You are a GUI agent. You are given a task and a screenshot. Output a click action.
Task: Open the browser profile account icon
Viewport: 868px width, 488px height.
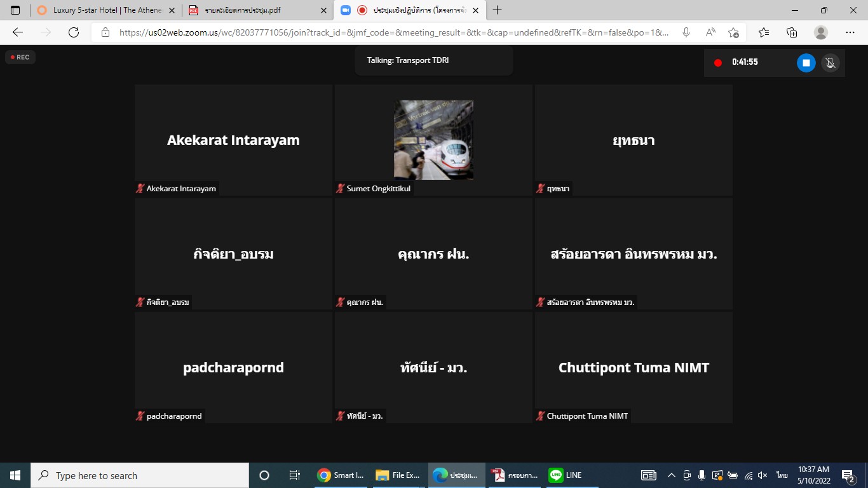821,32
